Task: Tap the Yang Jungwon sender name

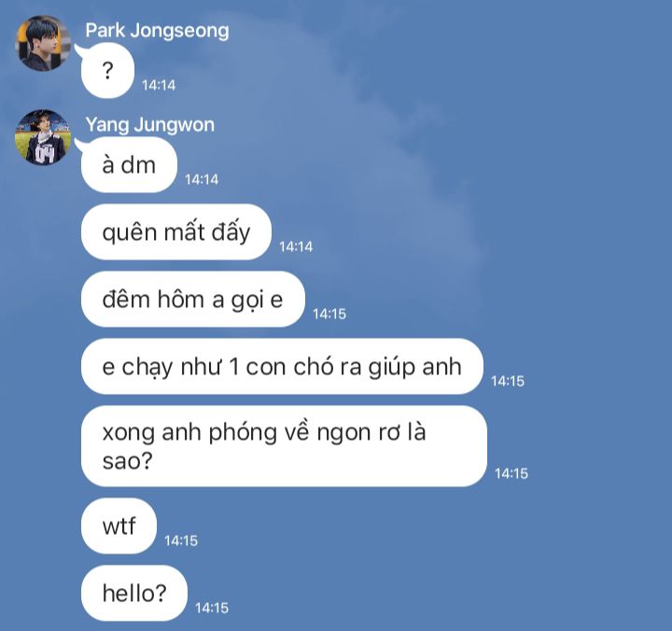Action: pyautogui.click(x=149, y=125)
